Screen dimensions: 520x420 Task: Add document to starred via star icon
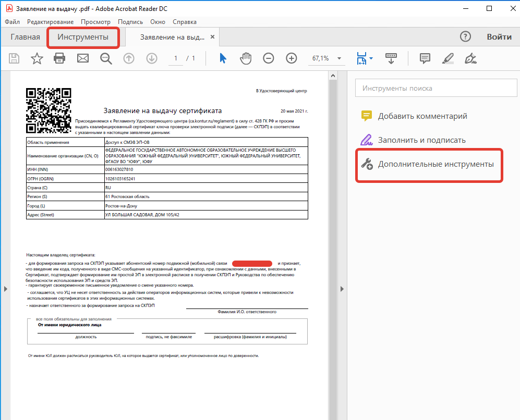click(x=37, y=59)
